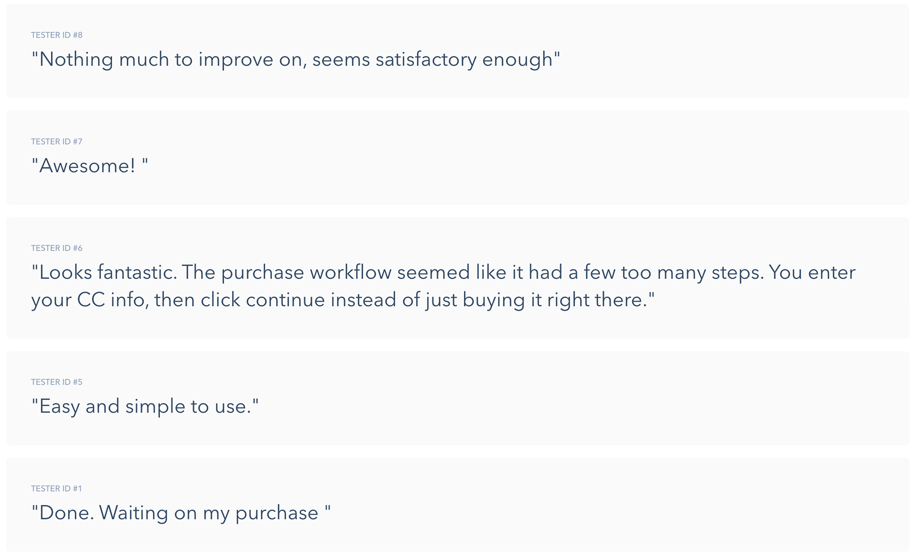Screen dimensions: 924x560
Task: Click the "TESTER ID #6" heading
Action: pyautogui.click(x=57, y=248)
